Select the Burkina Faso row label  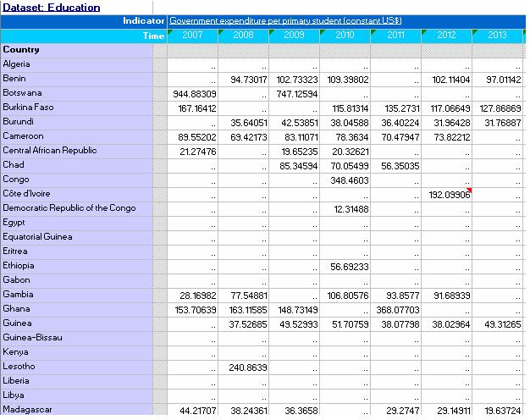click(28, 108)
